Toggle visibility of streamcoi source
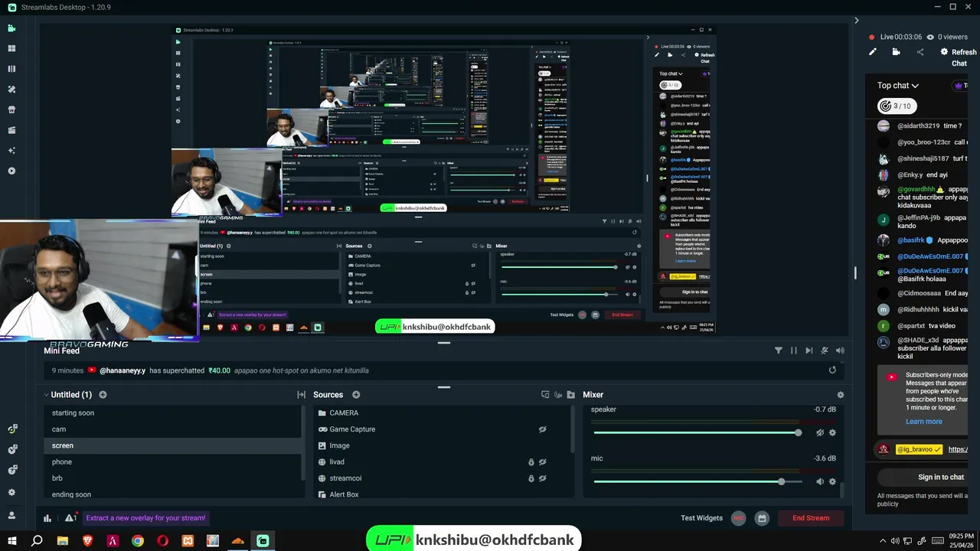 pyautogui.click(x=542, y=478)
